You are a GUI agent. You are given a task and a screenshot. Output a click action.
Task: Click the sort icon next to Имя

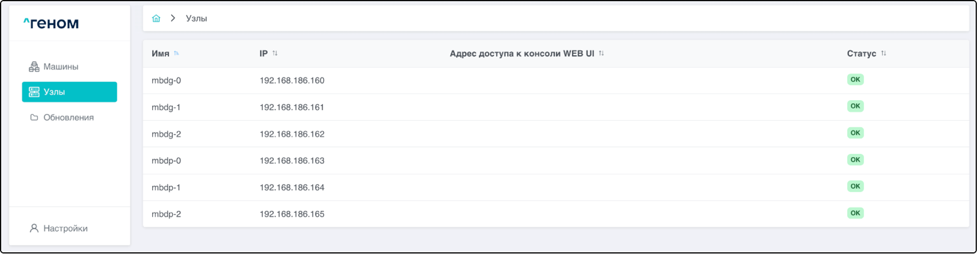(176, 54)
